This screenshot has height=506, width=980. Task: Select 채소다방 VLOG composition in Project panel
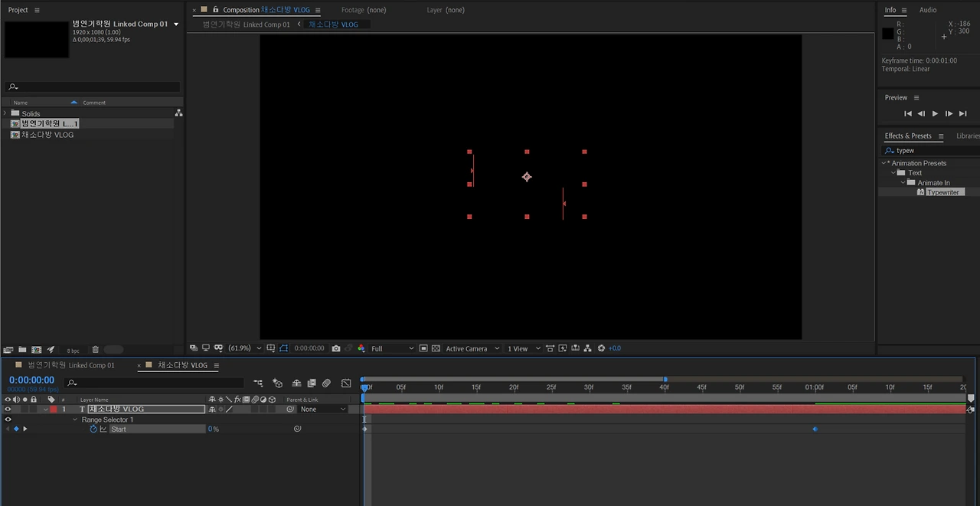47,135
